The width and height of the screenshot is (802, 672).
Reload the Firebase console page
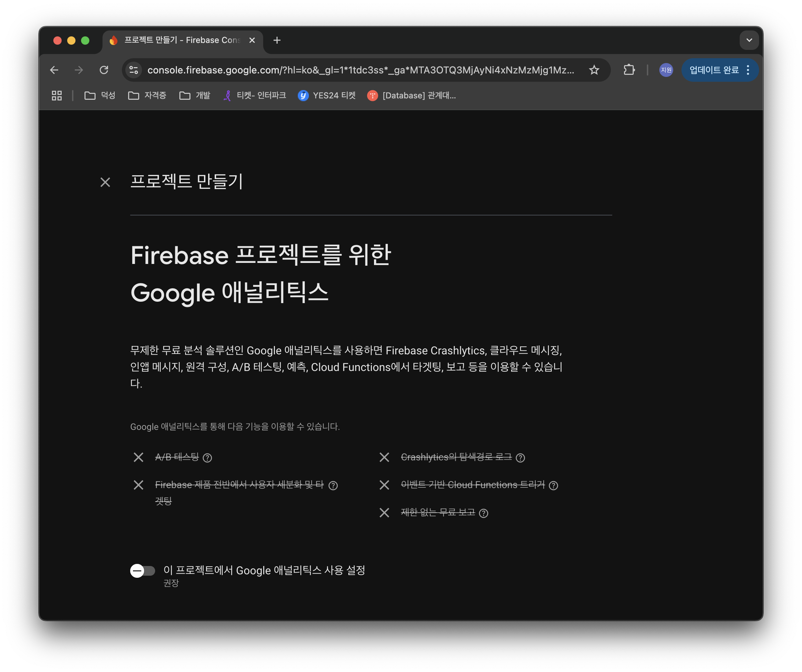point(104,70)
